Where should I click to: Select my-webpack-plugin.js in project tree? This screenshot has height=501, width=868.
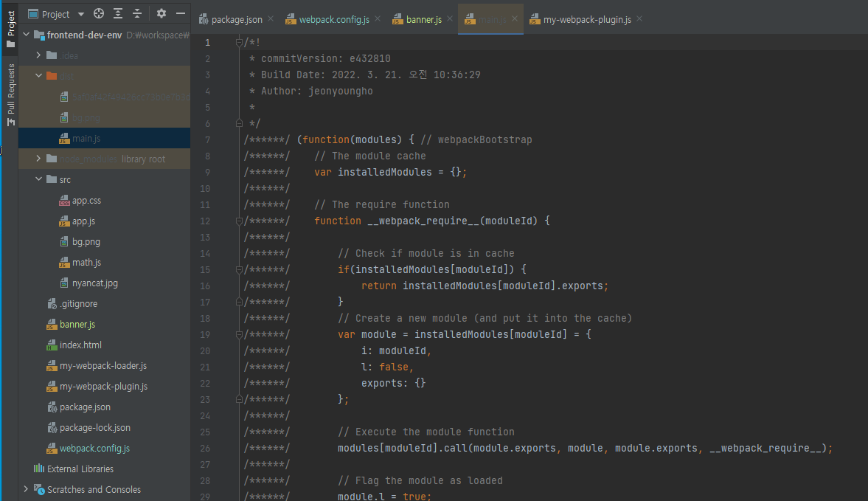[x=105, y=387]
